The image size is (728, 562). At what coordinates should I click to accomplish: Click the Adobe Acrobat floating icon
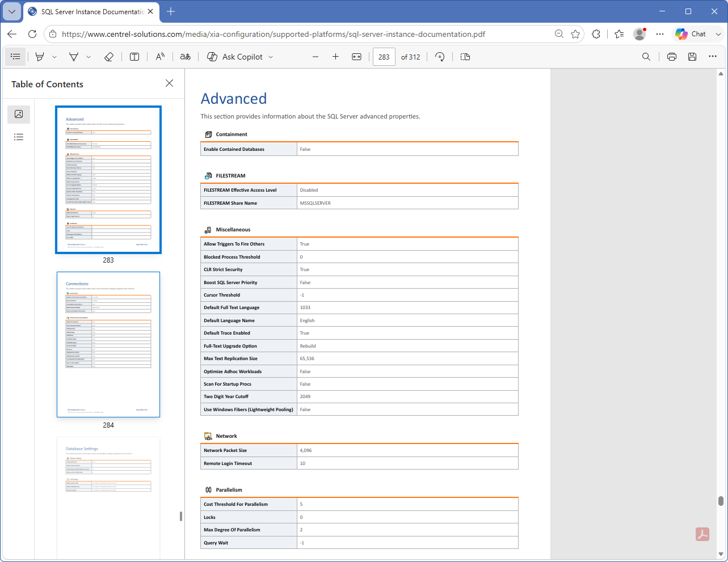coord(702,534)
